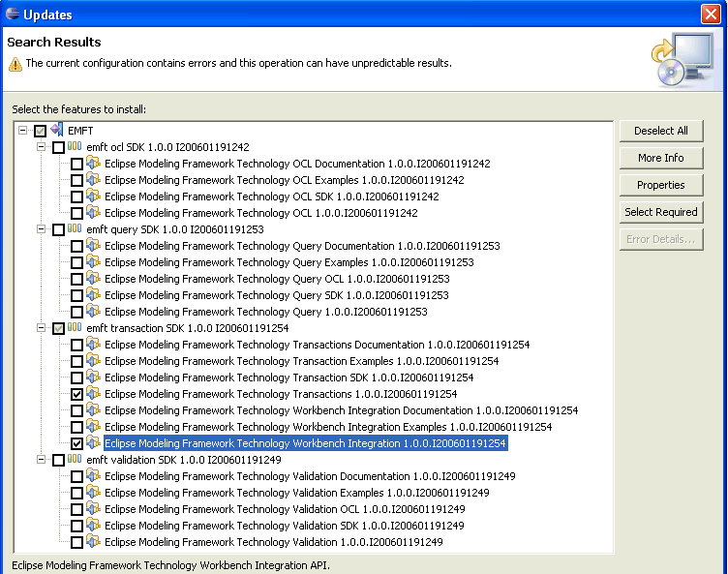The width and height of the screenshot is (728, 574).
Task: Check the OCL Documentation checkbox
Action: point(77,164)
